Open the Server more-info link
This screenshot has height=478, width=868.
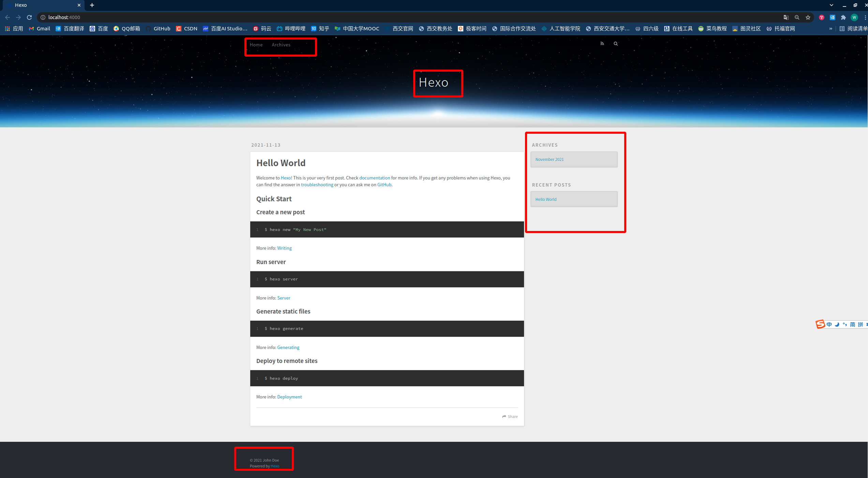coord(284,298)
